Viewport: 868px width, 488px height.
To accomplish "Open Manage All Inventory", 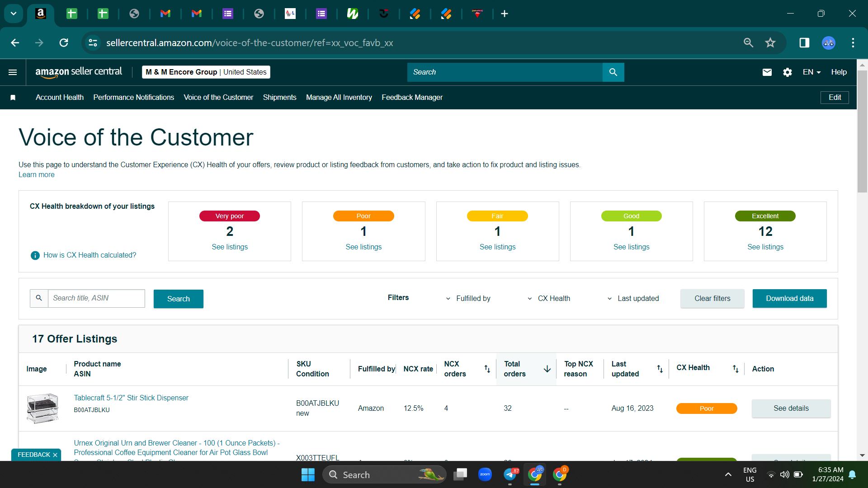I will point(339,98).
